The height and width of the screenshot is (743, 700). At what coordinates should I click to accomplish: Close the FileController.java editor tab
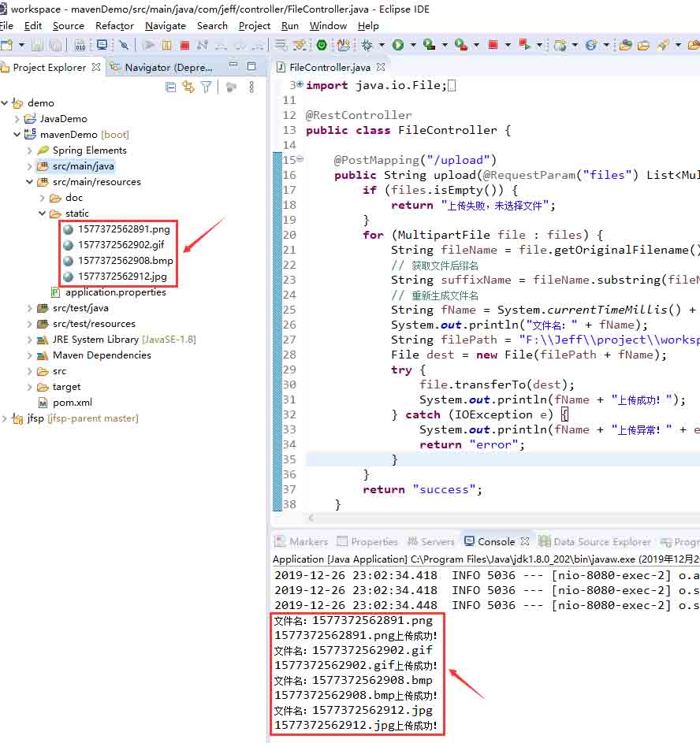pos(381,68)
